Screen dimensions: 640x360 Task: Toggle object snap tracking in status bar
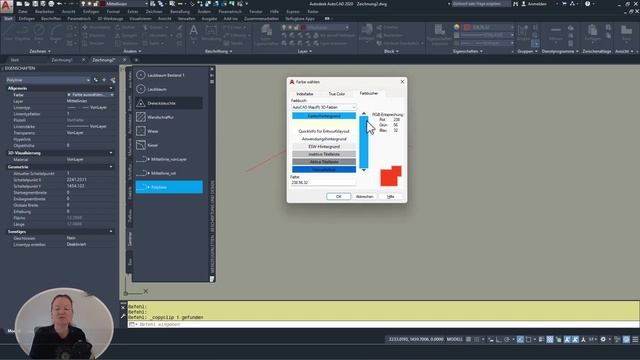[x=520, y=339]
